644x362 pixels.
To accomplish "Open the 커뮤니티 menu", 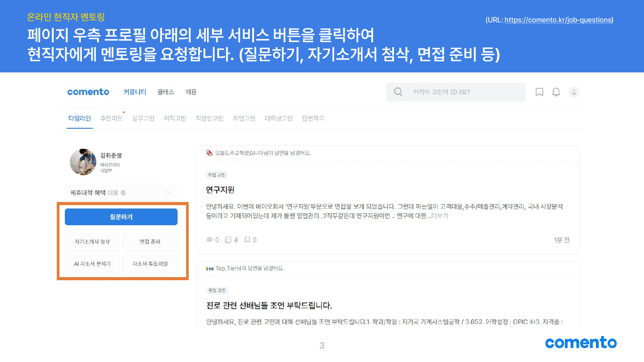I will pyautogui.click(x=135, y=92).
